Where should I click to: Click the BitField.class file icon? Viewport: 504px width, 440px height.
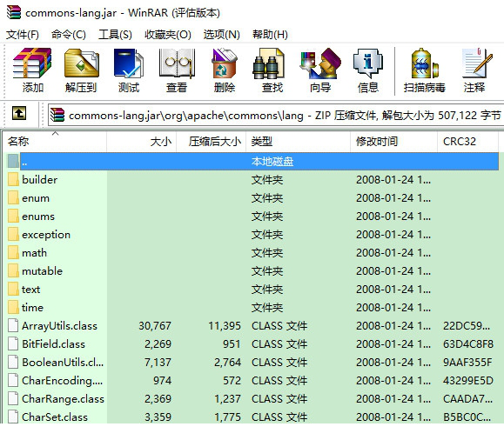[x=13, y=344]
